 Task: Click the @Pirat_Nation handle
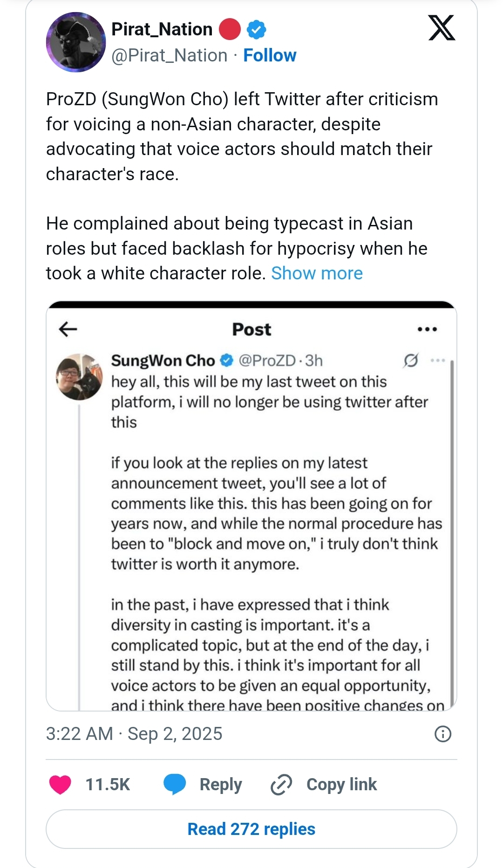click(170, 55)
